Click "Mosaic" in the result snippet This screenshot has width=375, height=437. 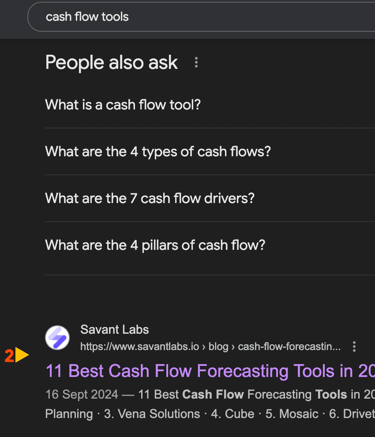[298, 414]
